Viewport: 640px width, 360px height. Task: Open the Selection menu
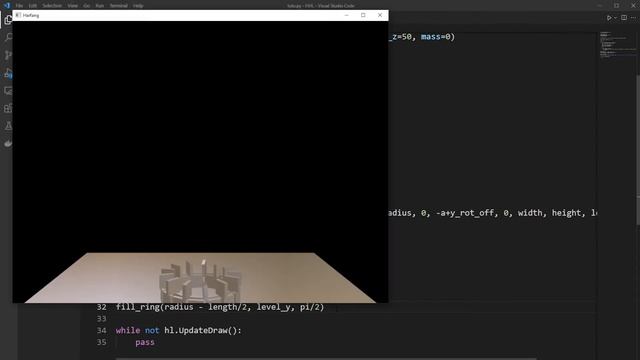(x=52, y=6)
